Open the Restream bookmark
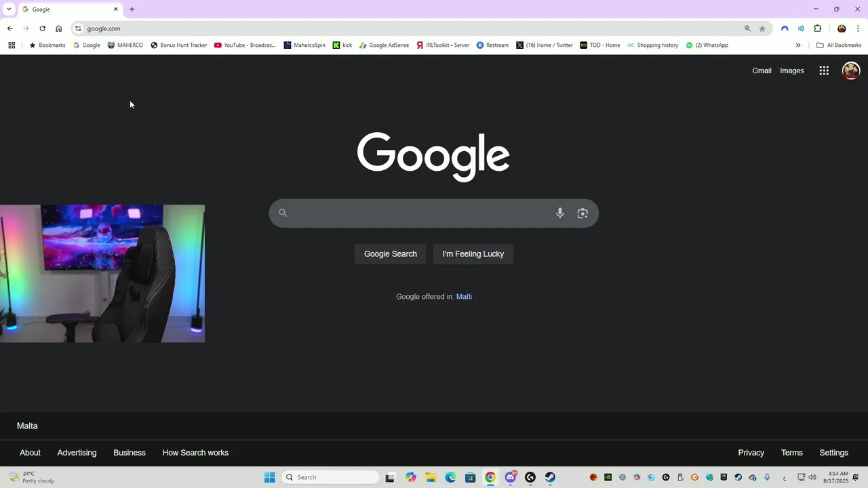Viewport: 868px width, 488px height. (x=492, y=45)
